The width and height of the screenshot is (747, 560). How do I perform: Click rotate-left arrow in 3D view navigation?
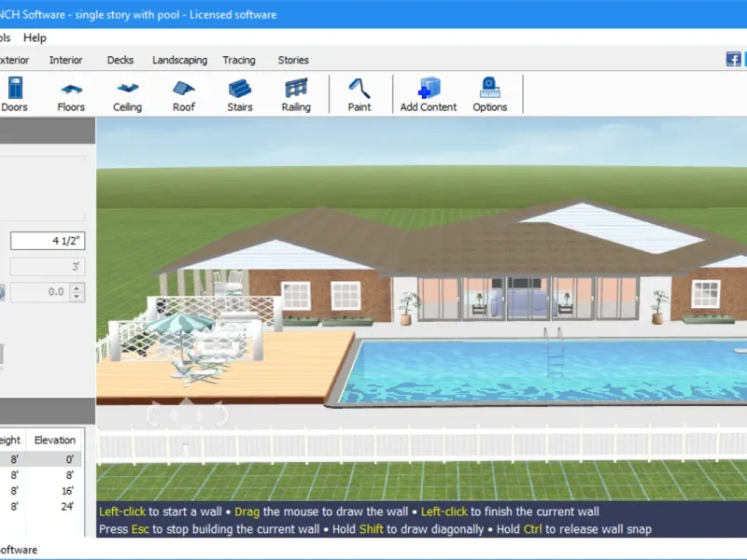152,414
